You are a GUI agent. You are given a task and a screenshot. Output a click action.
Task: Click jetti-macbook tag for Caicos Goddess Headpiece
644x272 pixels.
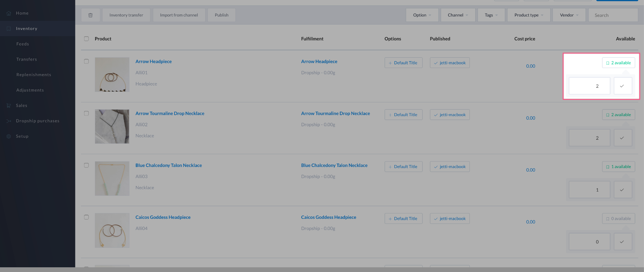coord(450,218)
